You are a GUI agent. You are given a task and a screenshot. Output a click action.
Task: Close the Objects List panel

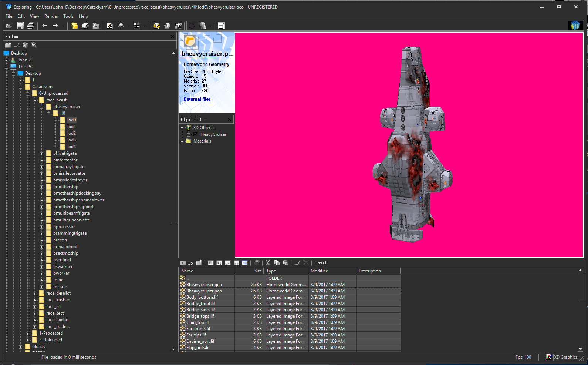click(x=229, y=120)
